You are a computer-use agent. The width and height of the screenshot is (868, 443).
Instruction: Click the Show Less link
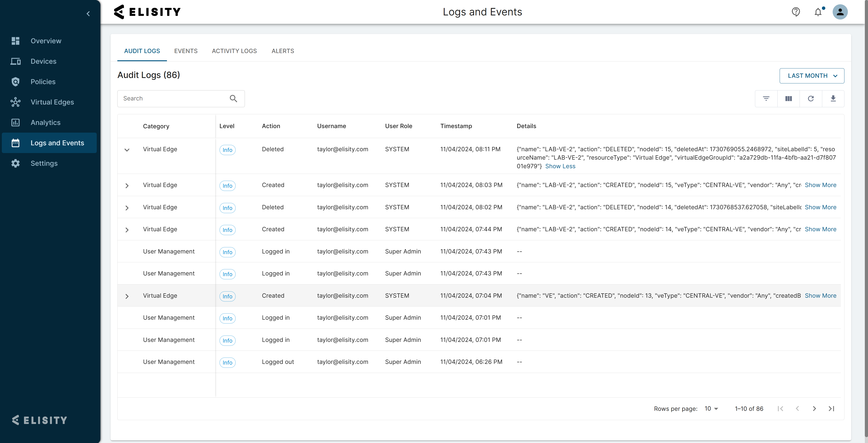click(x=560, y=166)
